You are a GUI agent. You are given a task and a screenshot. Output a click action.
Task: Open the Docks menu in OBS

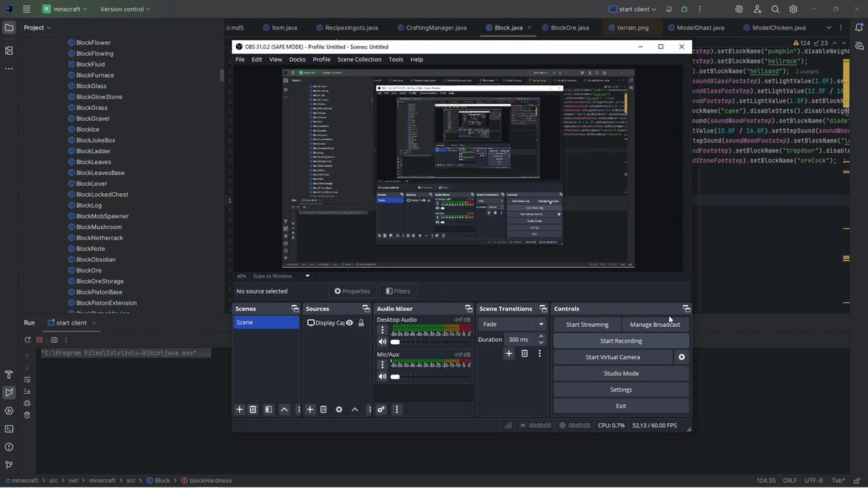pos(297,59)
